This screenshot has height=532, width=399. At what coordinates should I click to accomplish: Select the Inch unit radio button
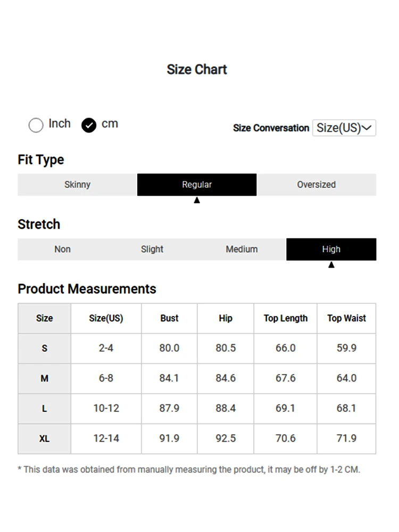pos(36,125)
